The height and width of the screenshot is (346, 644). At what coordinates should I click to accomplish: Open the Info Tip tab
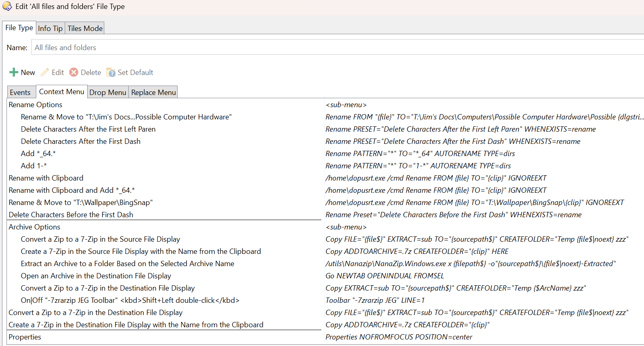point(51,28)
